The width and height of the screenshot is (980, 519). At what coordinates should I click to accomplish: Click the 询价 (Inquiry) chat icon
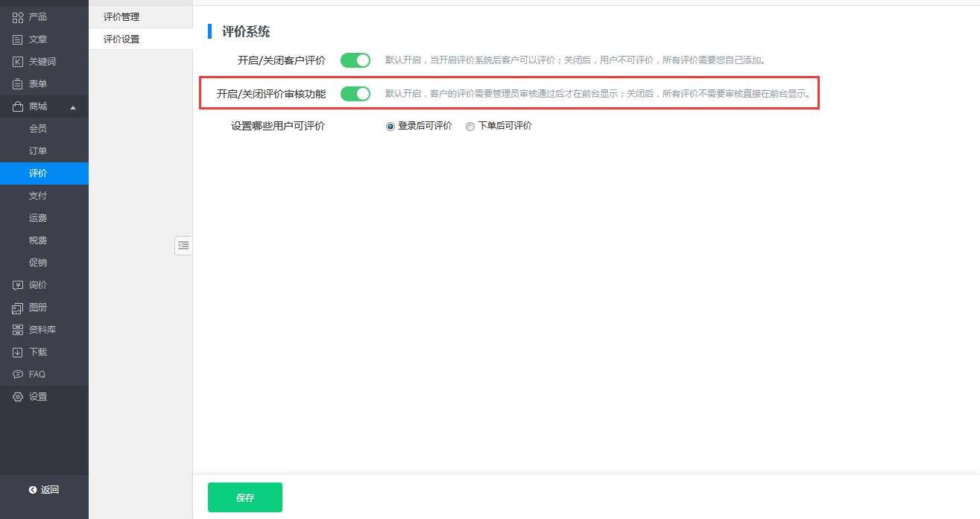[18, 285]
